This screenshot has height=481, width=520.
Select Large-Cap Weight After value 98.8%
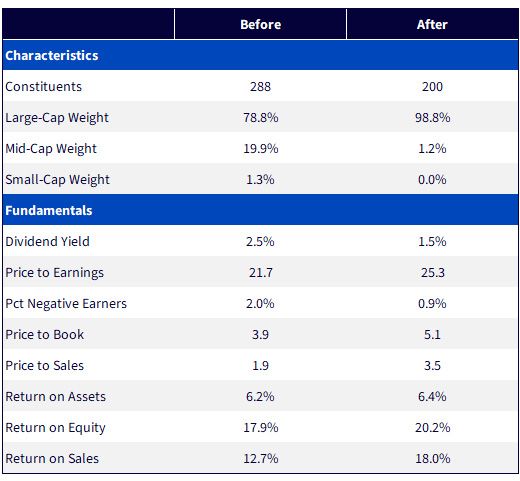tap(432, 117)
